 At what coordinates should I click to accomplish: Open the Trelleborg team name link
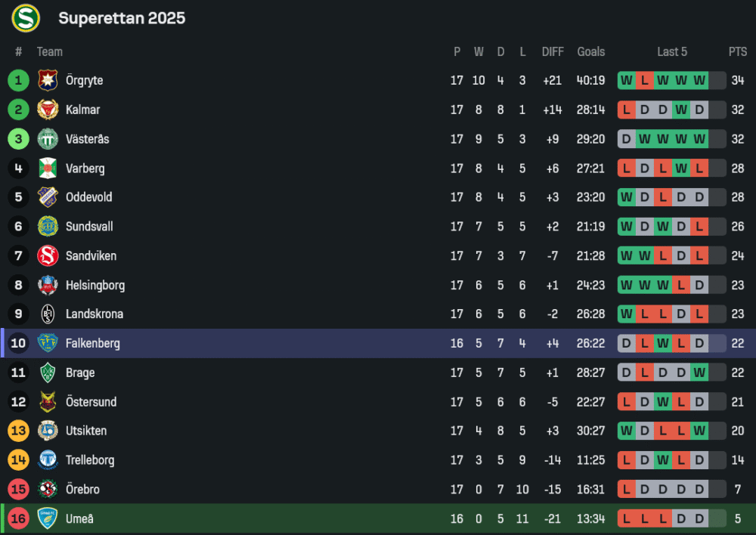tap(90, 460)
